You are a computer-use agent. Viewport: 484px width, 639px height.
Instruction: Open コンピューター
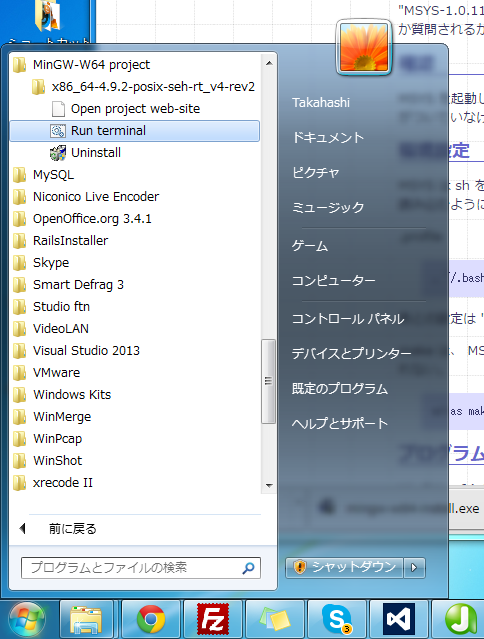(334, 280)
